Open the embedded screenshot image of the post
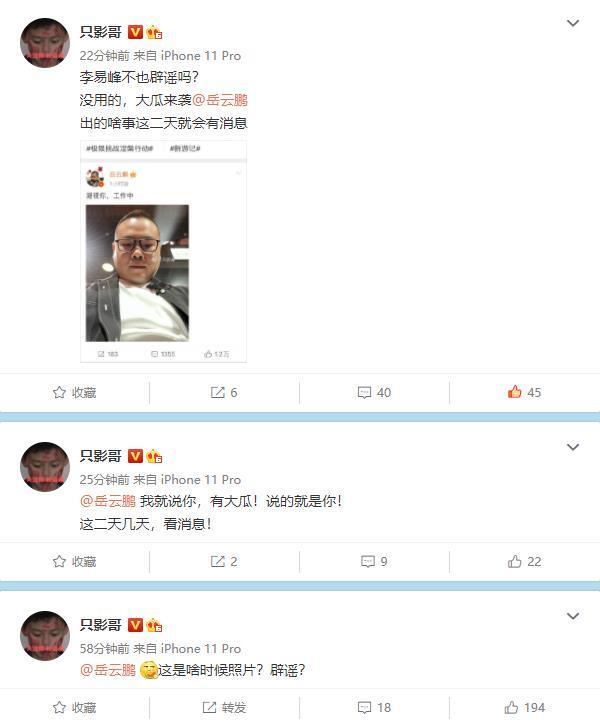Image resolution: width=600 pixels, height=725 pixels. [163, 251]
